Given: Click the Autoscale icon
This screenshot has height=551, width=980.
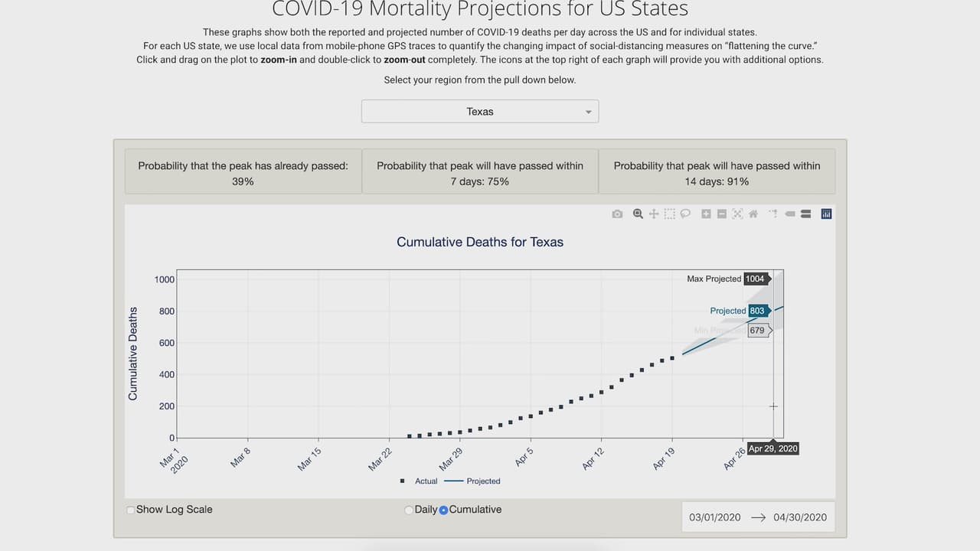Looking at the screenshot, I should point(737,214).
